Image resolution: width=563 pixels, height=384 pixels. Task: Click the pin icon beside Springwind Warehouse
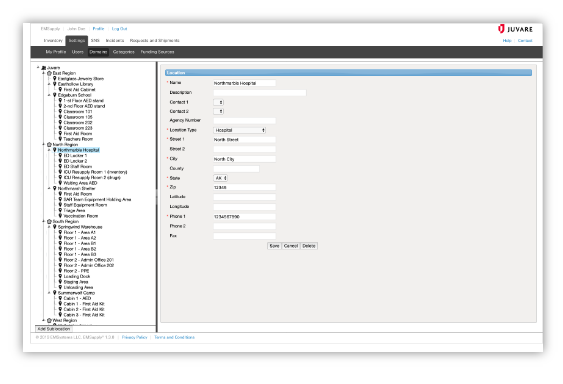pyautogui.click(x=55, y=227)
